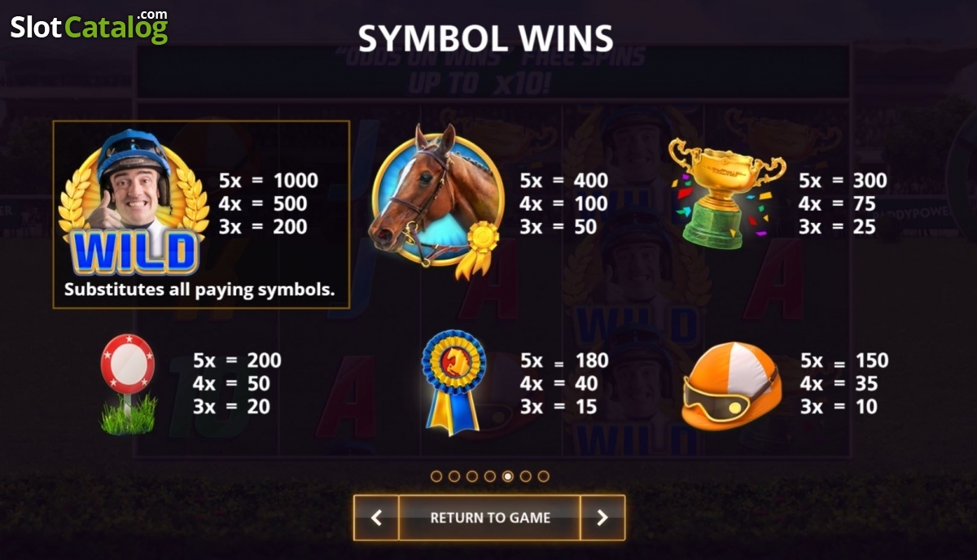
Task: Select the sixth page indicator dot
Action: 526,476
